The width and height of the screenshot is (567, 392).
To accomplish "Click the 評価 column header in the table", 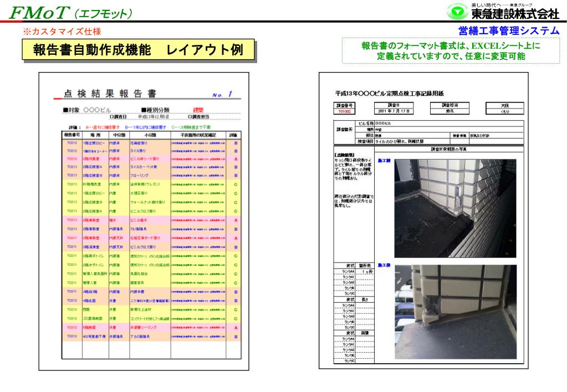I will pos(233,135).
